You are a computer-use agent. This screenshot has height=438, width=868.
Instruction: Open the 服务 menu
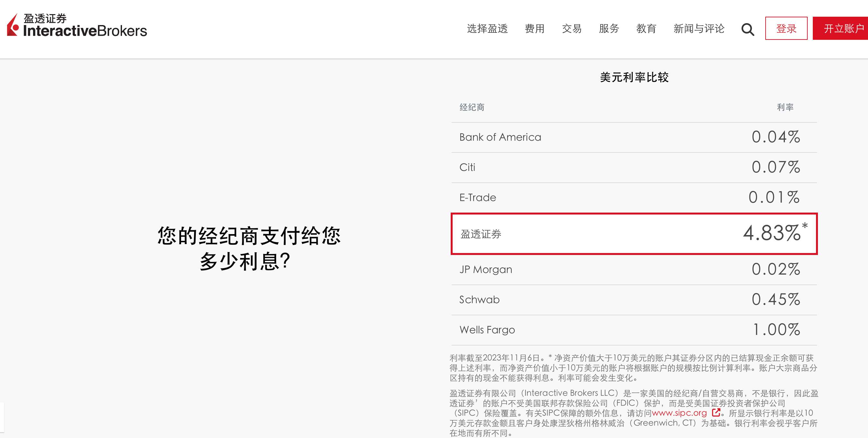click(609, 29)
